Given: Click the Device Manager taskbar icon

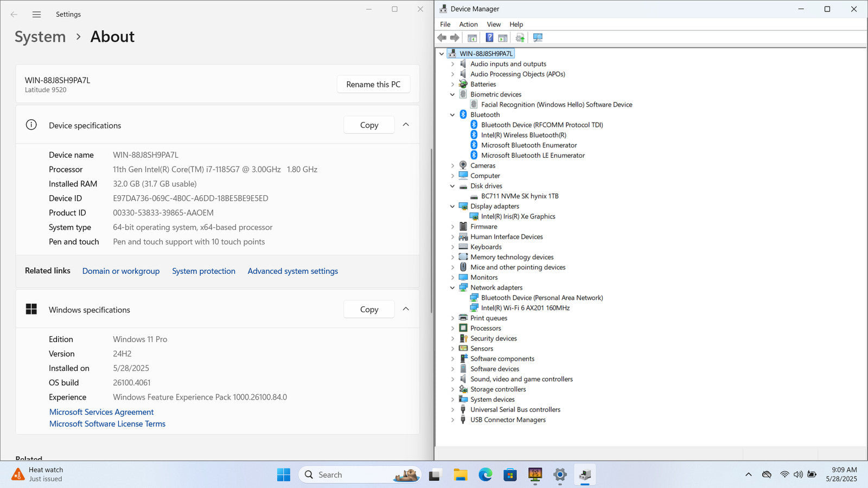Looking at the screenshot, I should tap(585, 475).
